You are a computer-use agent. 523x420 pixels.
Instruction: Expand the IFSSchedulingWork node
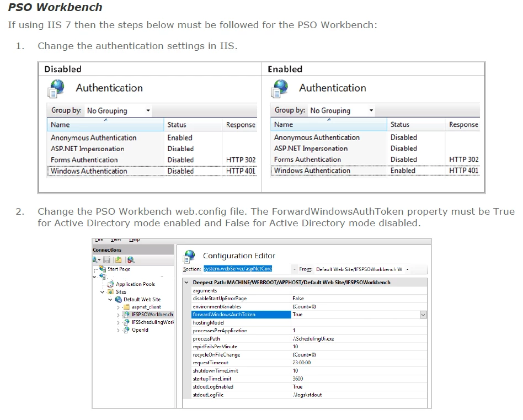pyautogui.click(x=118, y=323)
